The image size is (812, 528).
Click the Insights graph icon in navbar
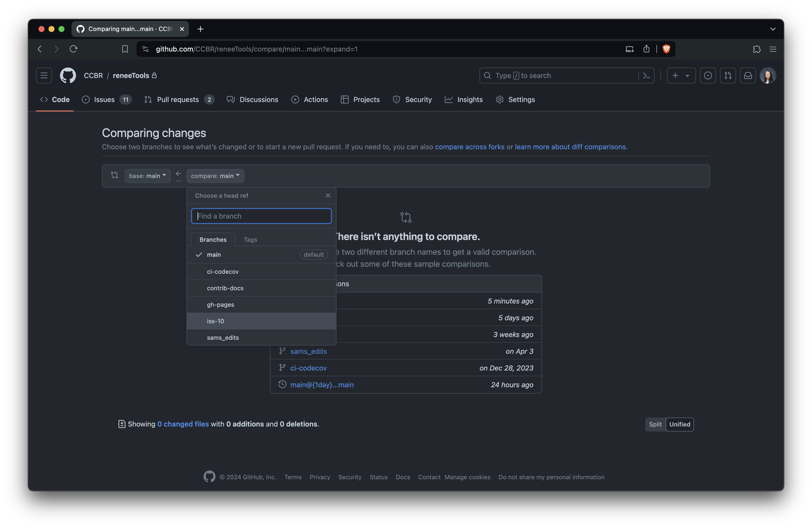coord(448,99)
